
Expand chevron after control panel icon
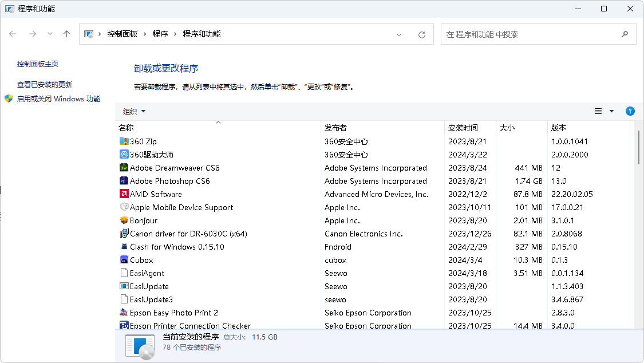click(x=100, y=34)
